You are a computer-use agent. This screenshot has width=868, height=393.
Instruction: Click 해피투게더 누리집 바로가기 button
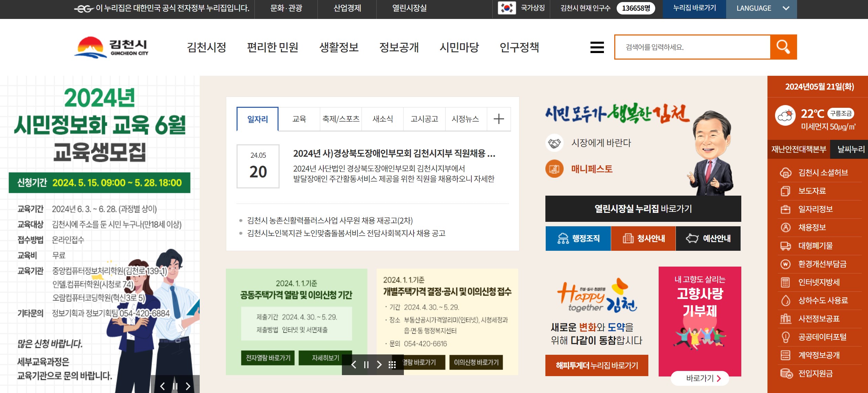tap(597, 365)
